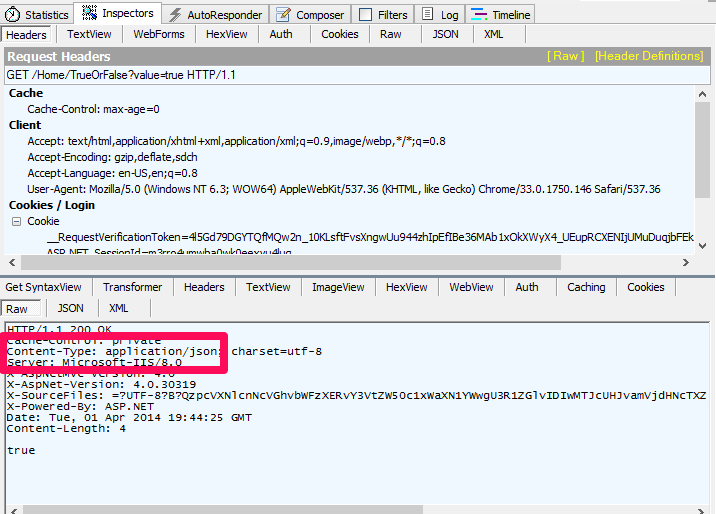
Task: Click the Get SyntaxView tab
Action: (x=44, y=287)
